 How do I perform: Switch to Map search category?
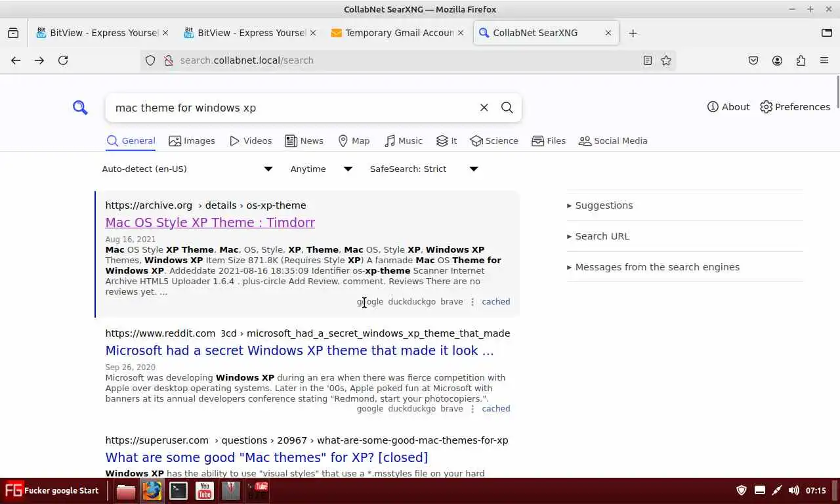pos(354,140)
